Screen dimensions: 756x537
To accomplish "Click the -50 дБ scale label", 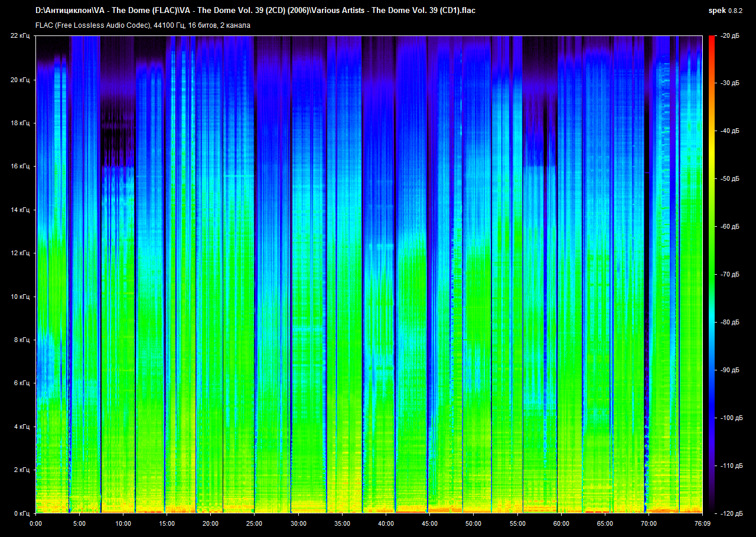I will point(729,179).
